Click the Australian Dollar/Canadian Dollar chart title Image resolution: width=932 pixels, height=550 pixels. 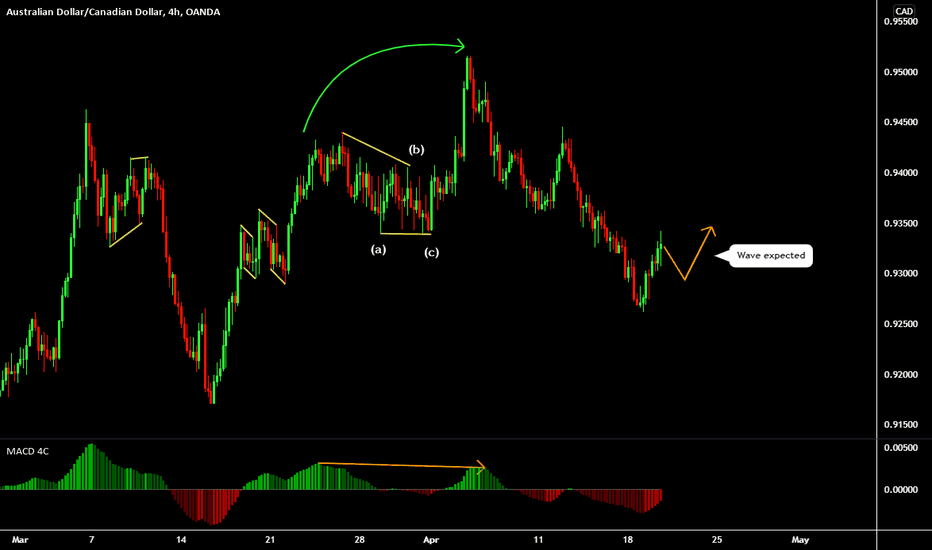click(x=113, y=12)
